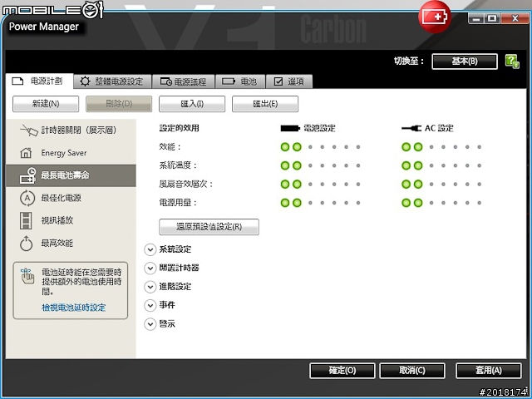Screen dimensions: 532x399
Task: Click the 效能 battery level indicator
Action: [x=320, y=147]
